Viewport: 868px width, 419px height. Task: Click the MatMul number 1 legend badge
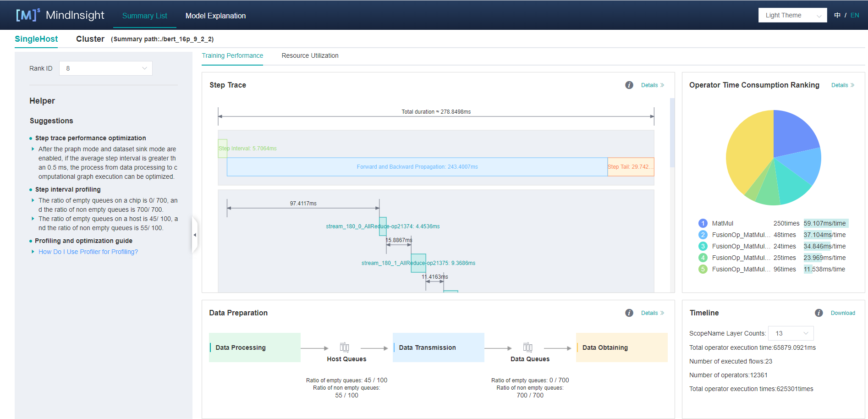703,223
